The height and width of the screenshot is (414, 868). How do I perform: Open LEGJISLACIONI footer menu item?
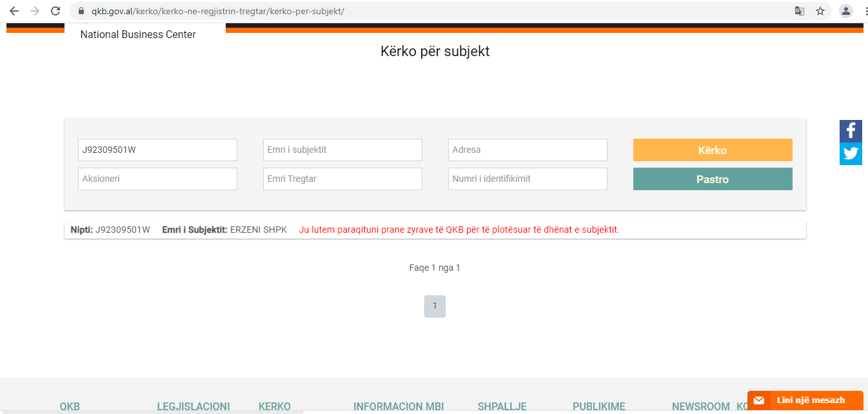tap(193, 406)
